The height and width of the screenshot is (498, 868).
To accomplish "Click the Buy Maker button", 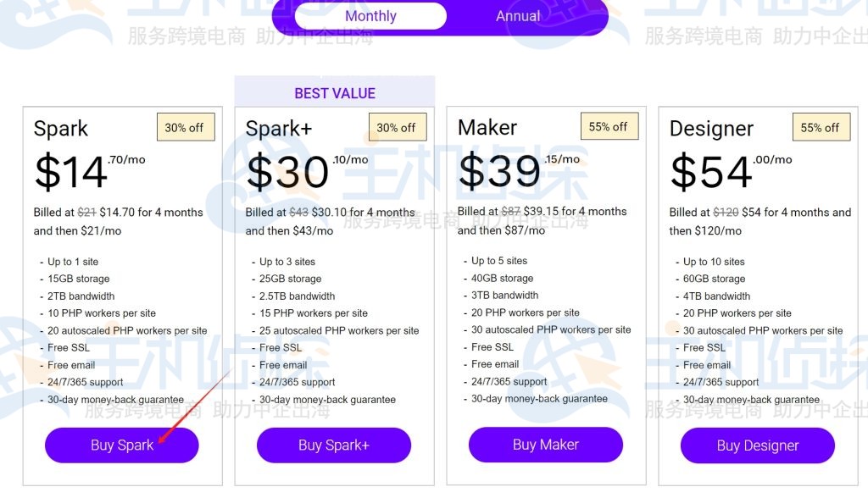I will coord(545,444).
